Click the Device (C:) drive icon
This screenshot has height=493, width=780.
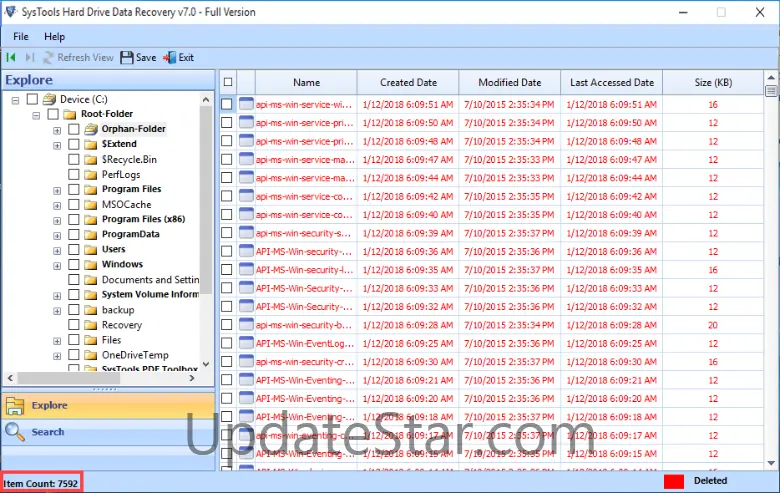pyautogui.click(x=49, y=99)
